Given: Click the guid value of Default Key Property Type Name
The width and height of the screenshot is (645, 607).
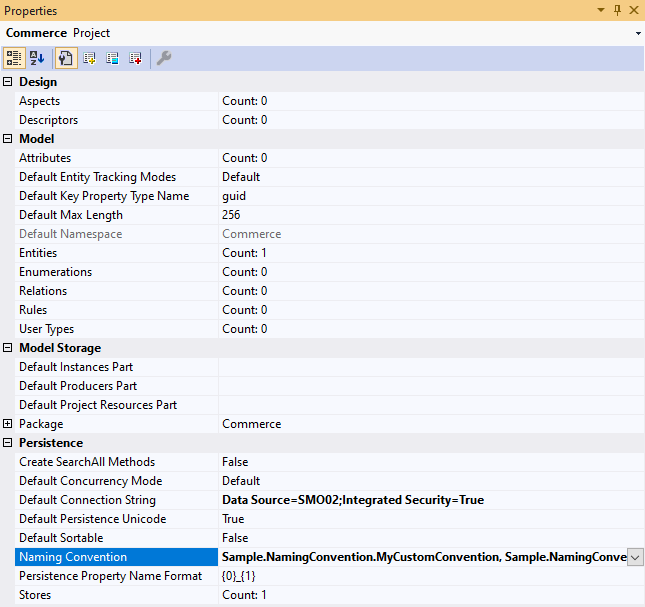Looking at the screenshot, I should [x=234, y=196].
